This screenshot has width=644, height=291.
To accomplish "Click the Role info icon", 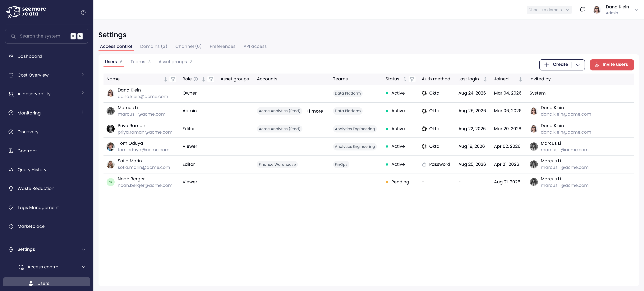I will tap(196, 79).
